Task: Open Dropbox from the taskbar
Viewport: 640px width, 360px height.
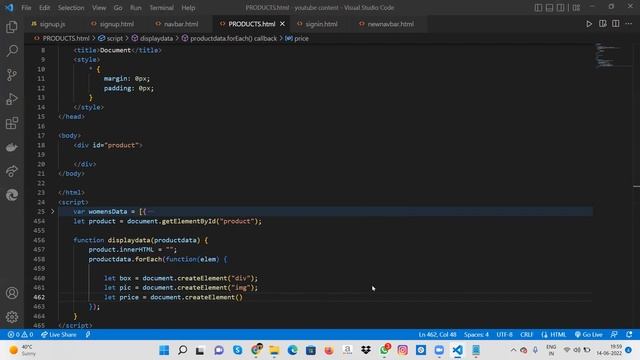Action: pyautogui.click(x=366, y=350)
